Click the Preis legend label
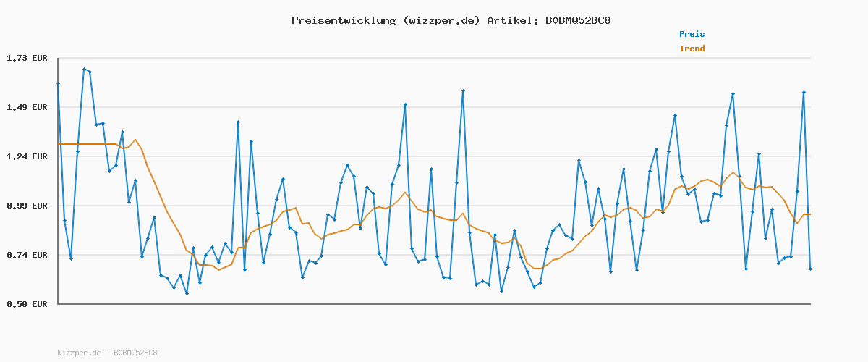 [692, 34]
